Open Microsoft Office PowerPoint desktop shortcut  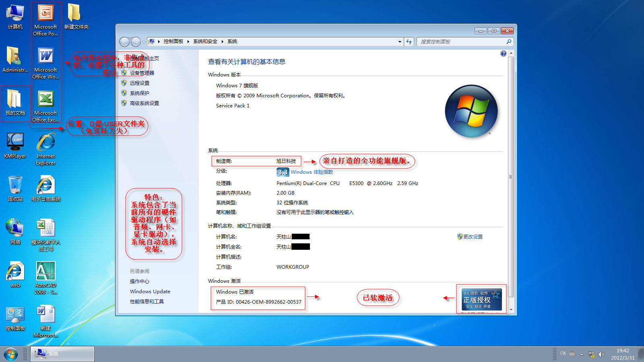(x=45, y=20)
